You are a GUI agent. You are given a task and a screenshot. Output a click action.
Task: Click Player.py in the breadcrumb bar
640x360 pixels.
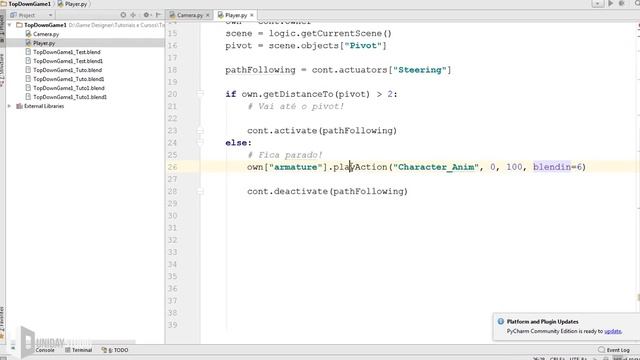tap(76, 4)
